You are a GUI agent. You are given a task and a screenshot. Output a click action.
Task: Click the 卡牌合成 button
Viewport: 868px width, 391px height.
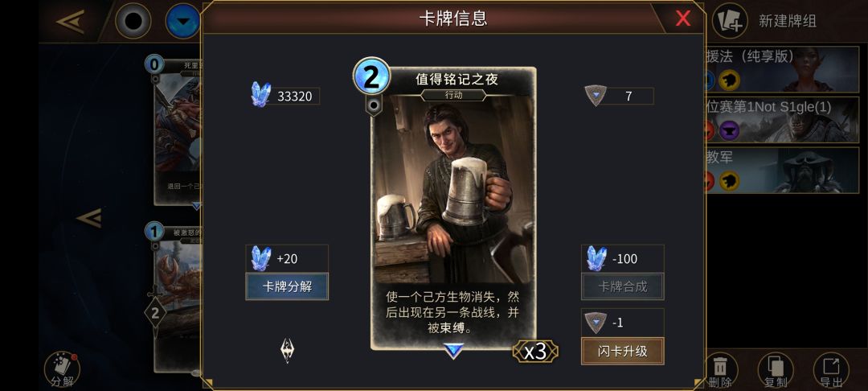point(622,286)
